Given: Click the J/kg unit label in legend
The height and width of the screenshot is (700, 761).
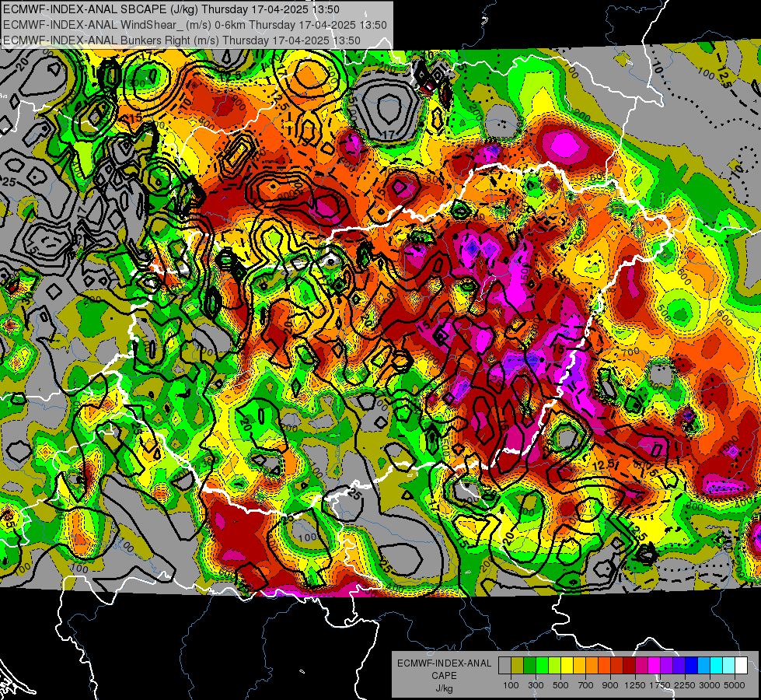Looking at the screenshot, I should click(x=444, y=688).
